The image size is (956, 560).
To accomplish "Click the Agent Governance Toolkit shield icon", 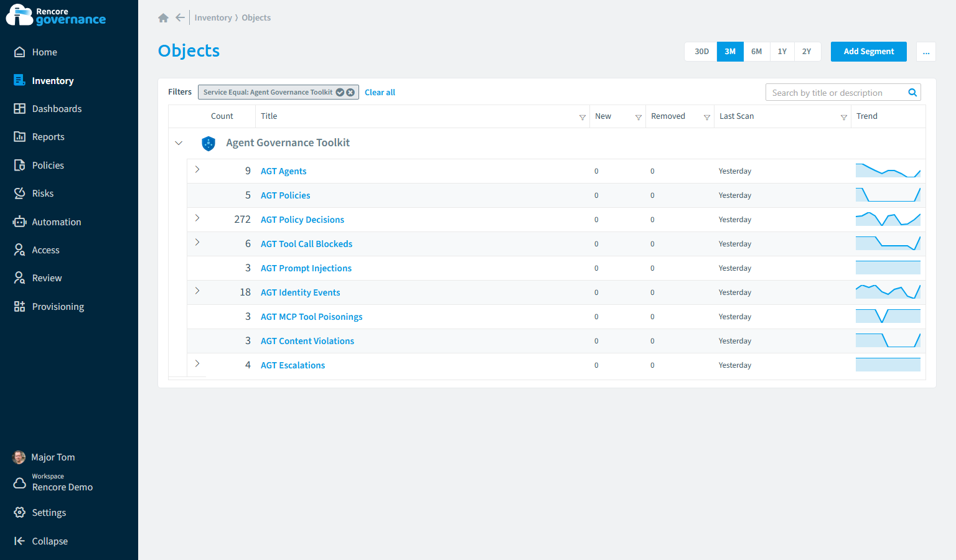I will pyautogui.click(x=209, y=143).
